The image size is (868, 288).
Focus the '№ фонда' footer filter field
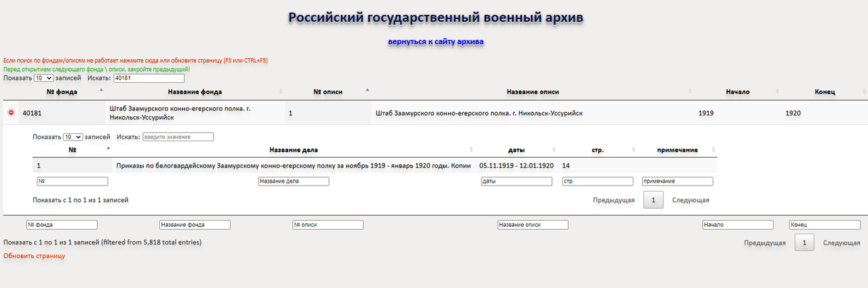62,225
